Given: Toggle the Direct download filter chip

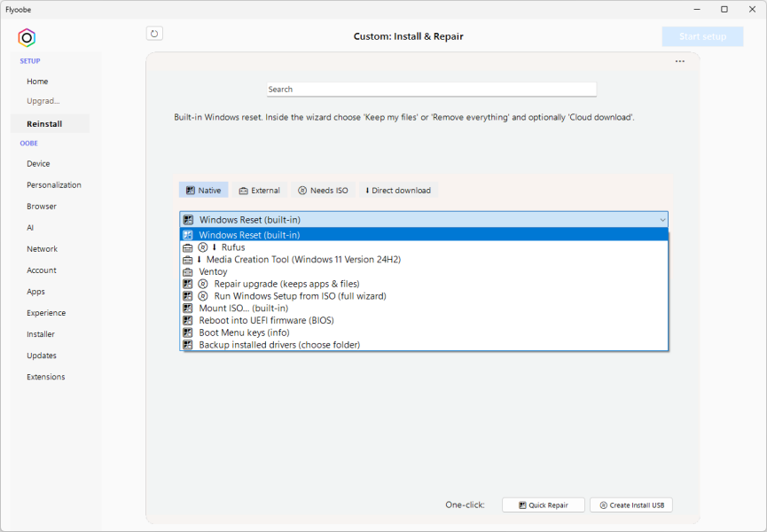Looking at the screenshot, I should pyautogui.click(x=397, y=191).
